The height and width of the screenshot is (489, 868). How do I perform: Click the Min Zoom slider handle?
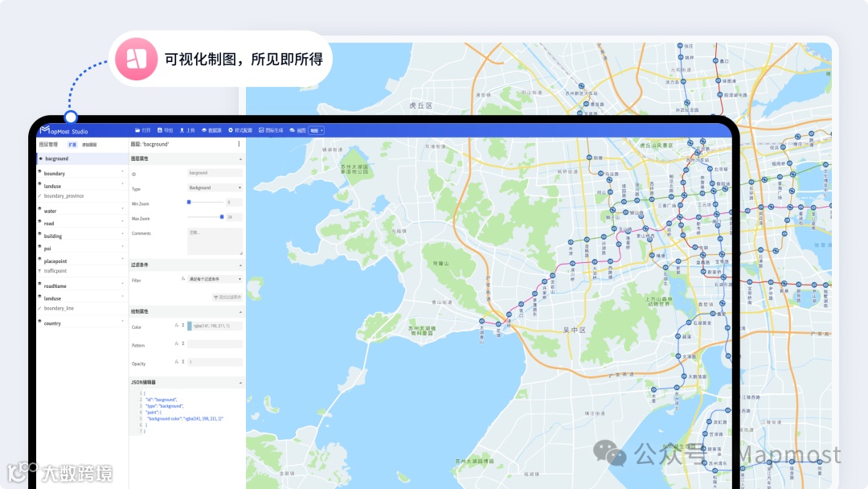189,202
